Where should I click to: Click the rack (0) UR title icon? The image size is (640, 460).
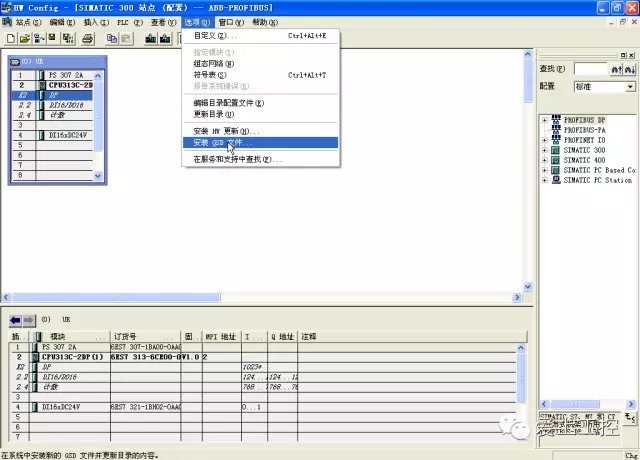15,62
